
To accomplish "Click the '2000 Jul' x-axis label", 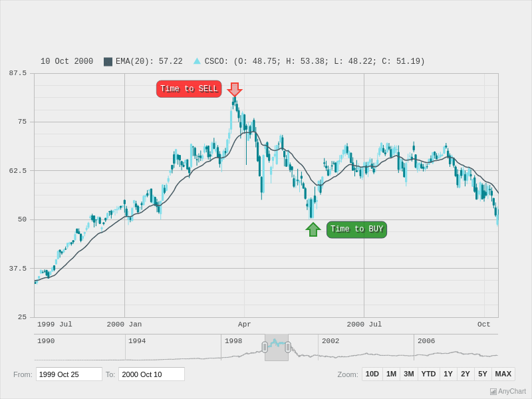I will click(364, 325).
